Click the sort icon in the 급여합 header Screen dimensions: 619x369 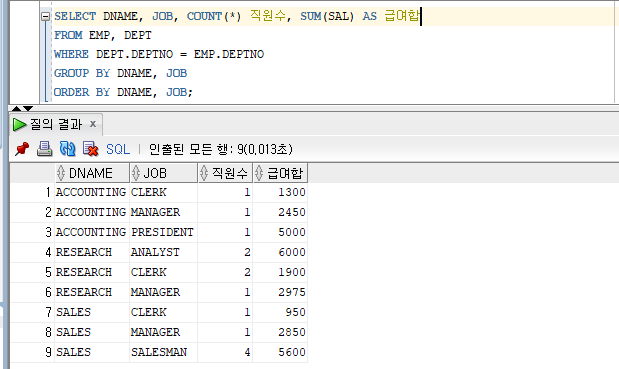[x=259, y=173]
